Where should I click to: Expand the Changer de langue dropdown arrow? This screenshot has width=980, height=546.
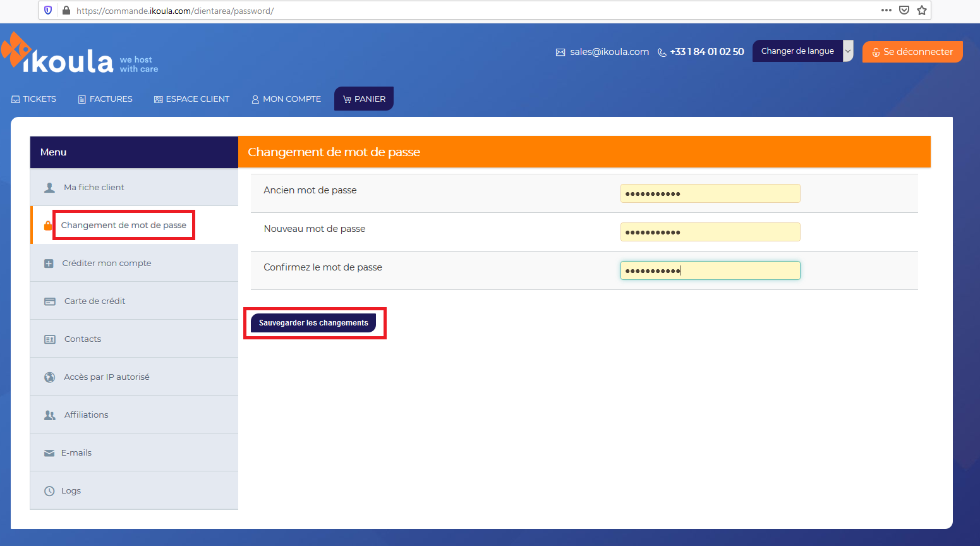(848, 51)
